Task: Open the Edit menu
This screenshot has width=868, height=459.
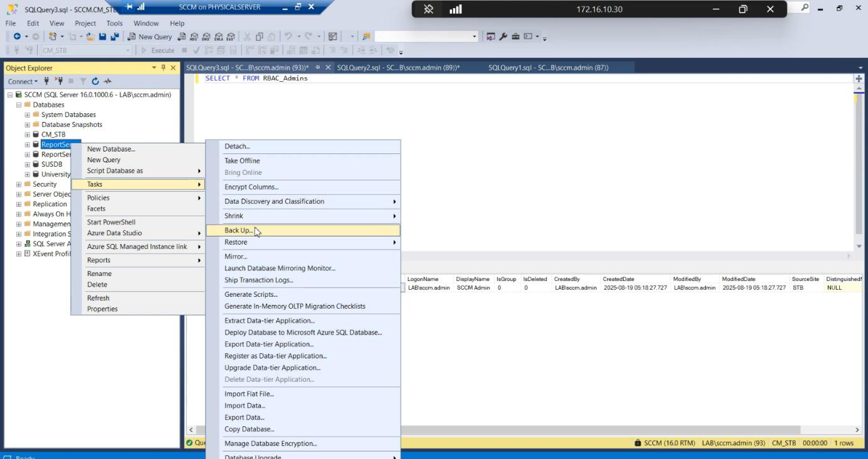Action: coord(33,23)
